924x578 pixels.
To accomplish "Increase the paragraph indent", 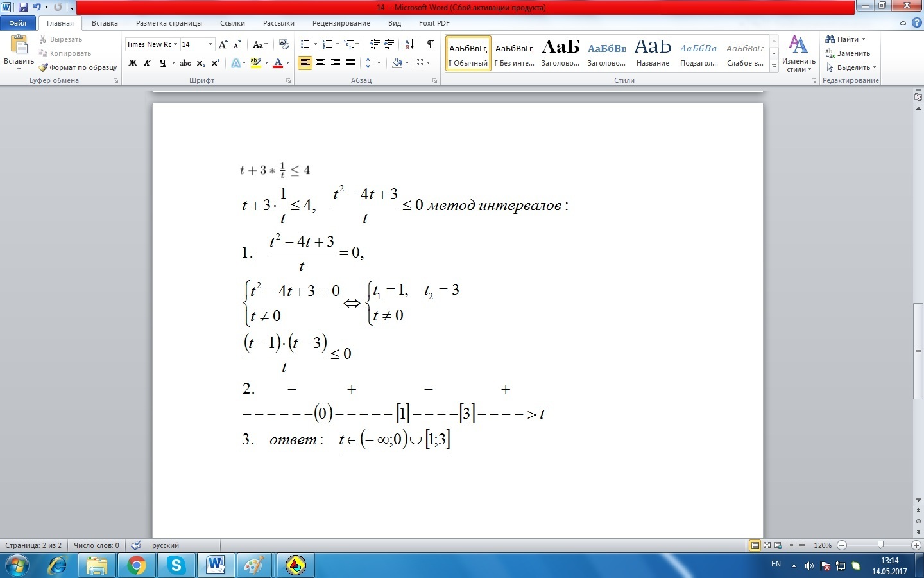I will 389,44.
